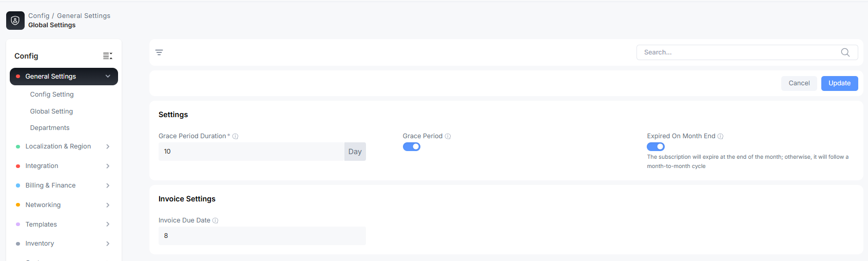Turn off Expired On Month End switch
Viewport: 868px width, 261px height.
tap(655, 147)
